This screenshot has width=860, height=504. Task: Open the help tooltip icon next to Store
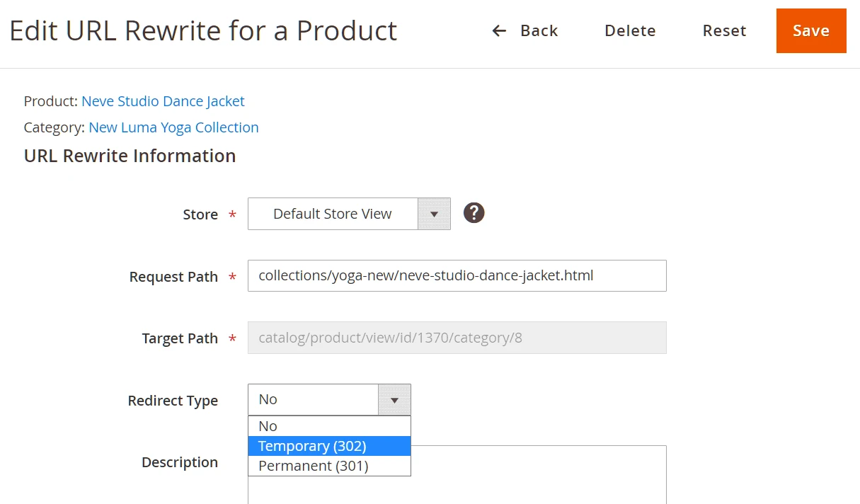(x=474, y=212)
